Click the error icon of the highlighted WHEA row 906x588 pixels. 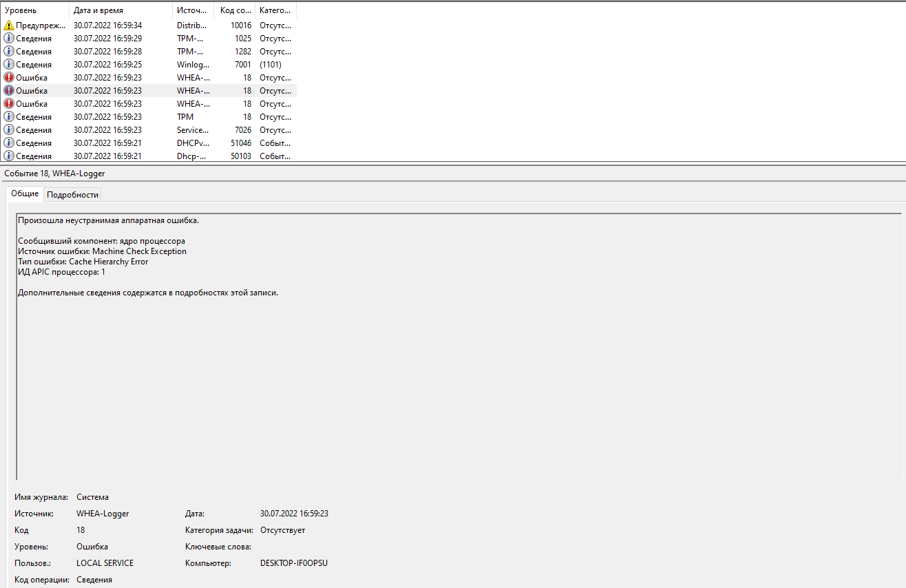(x=9, y=91)
